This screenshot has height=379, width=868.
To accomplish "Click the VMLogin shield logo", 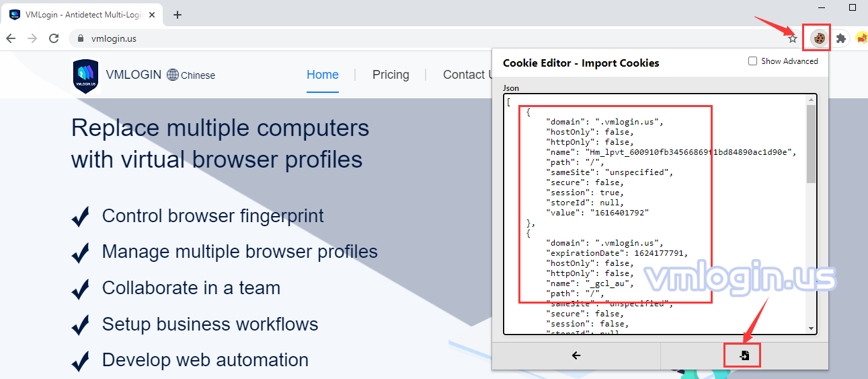I will 85,75.
